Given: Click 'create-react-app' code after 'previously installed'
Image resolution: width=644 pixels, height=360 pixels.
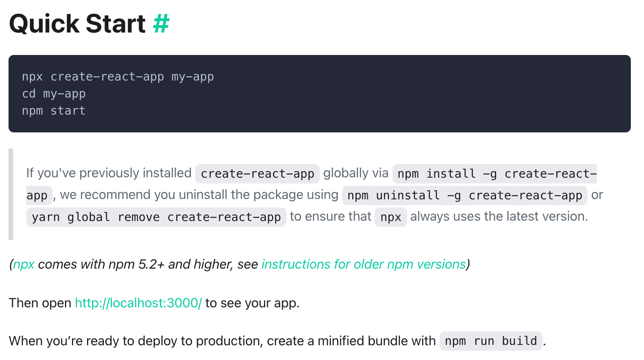Looking at the screenshot, I should 257,174.
